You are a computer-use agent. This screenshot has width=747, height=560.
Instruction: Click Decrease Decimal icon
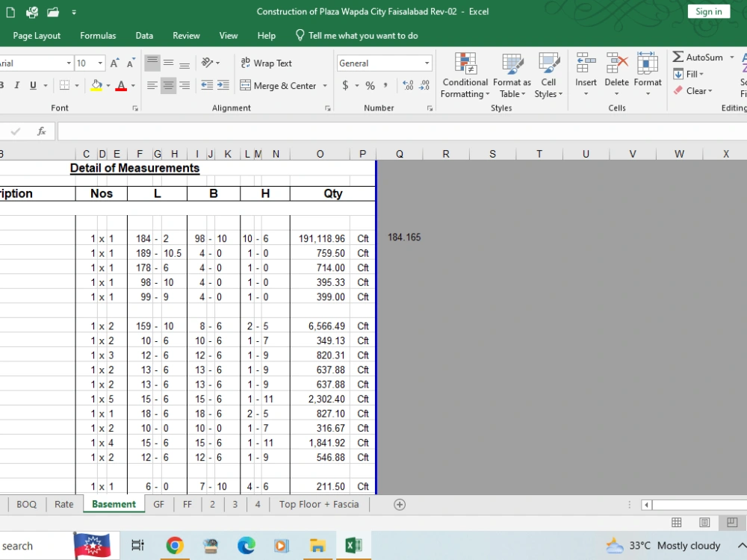click(x=424, y=85)
